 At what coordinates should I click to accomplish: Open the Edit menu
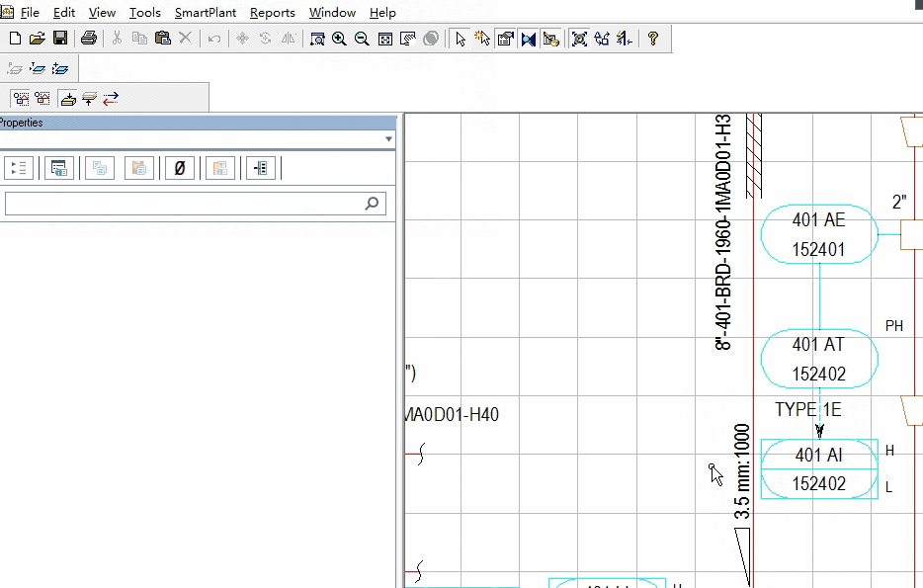(64, 13)
